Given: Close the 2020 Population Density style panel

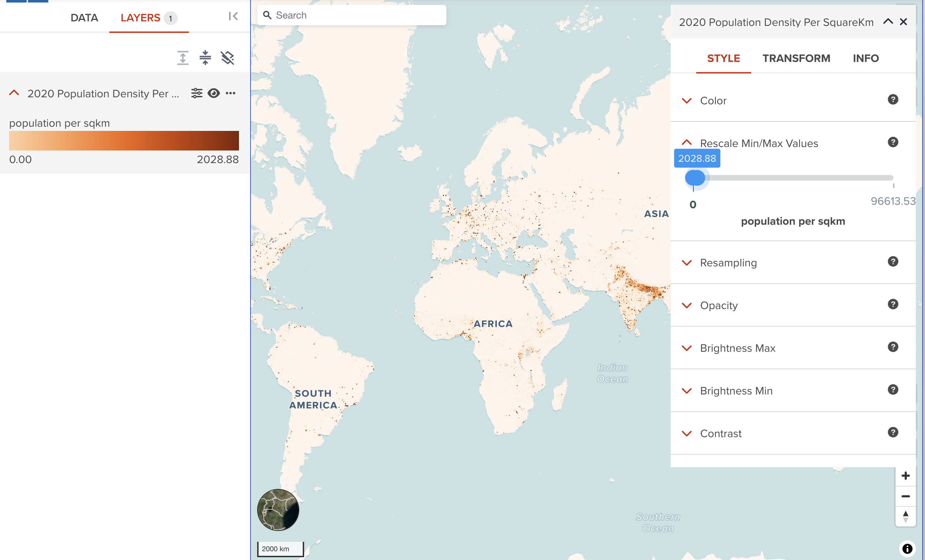Looking at the screenshot, I should pyautogui.click(x=904, y=22).
